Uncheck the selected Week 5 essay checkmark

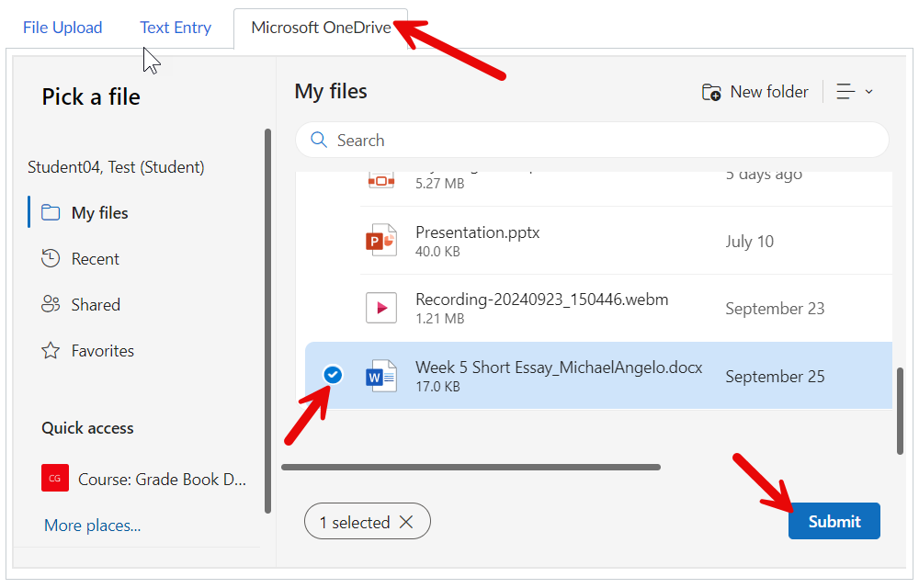[333, 374]
